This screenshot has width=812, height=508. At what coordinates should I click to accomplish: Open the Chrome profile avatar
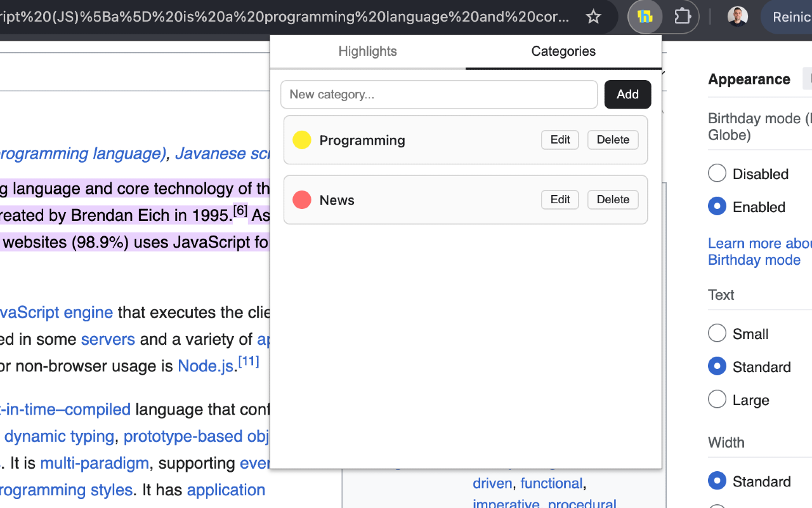[737, 17]
